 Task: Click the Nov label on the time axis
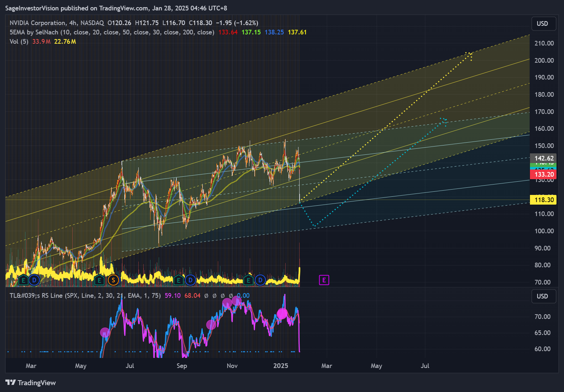coord(232,366)
